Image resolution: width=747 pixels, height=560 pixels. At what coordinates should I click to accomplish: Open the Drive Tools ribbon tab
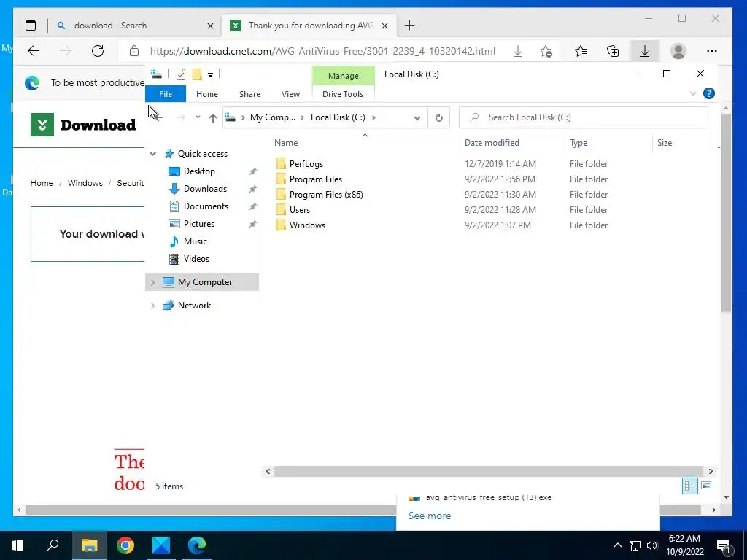coord(343,94)
